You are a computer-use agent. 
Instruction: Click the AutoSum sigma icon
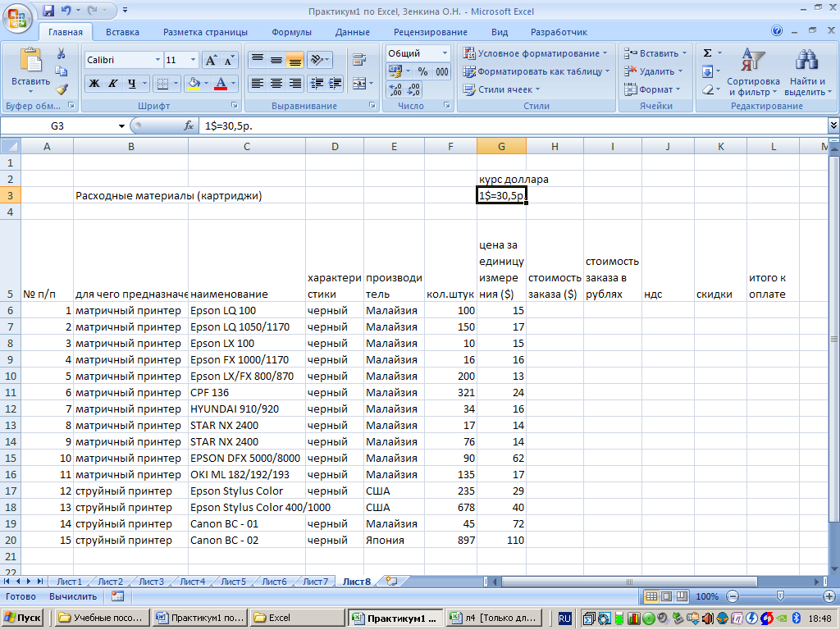(707, 53)
